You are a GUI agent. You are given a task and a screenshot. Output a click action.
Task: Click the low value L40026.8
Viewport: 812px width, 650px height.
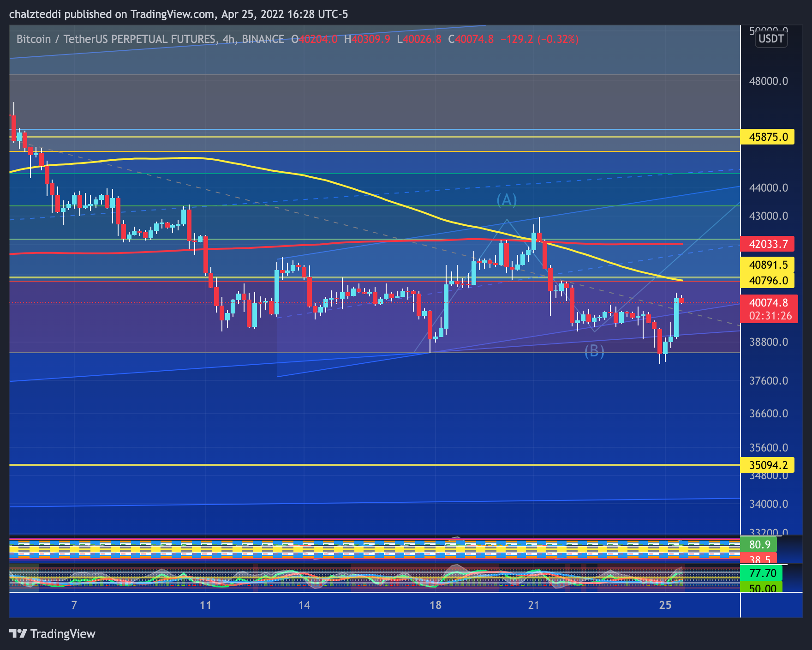pyautogui.click(x=419, y=39)
